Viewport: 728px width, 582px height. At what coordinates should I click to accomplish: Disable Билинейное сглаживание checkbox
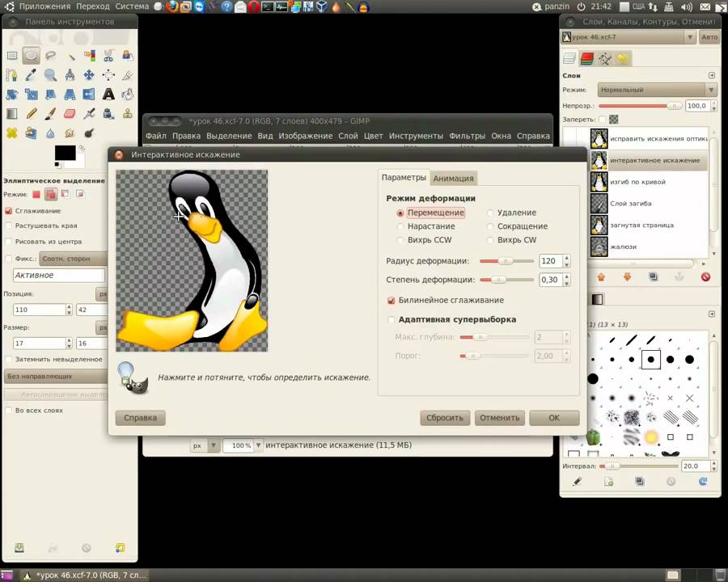391,301
